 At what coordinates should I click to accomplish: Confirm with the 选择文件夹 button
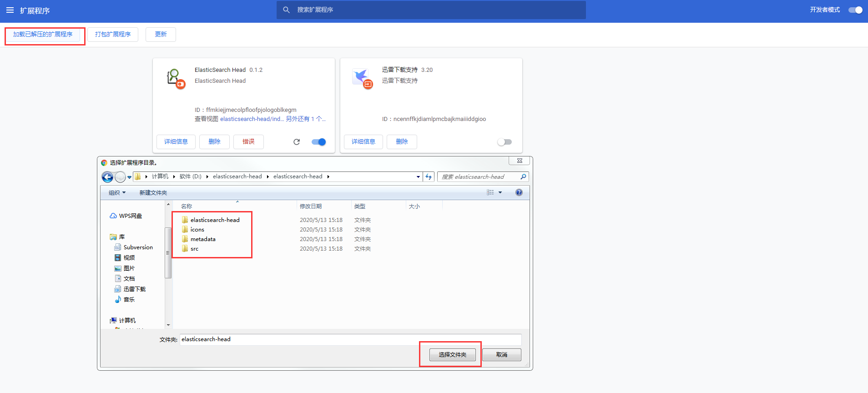coord(453,355)
